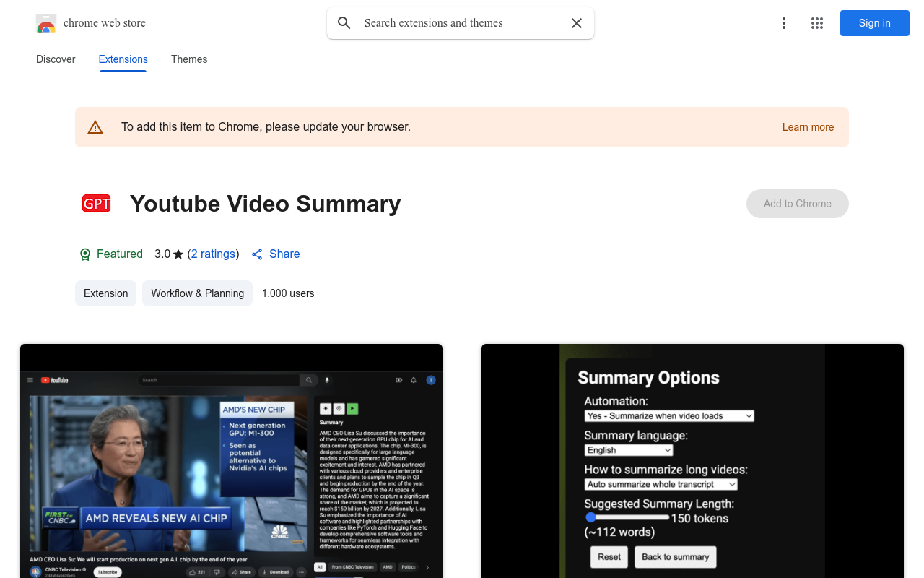Viewport: 924px width, 578px height.
Task: Open the Google apps grid
Action: (x=816, y=23)
